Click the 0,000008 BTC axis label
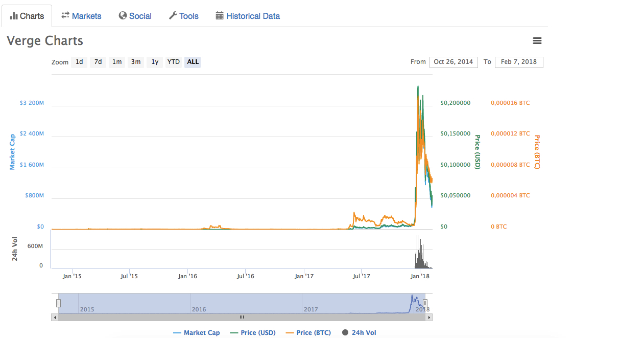Image resolution: width=644 pixels, height=338 pixels. pyautogui.click(x=510, y=165)
